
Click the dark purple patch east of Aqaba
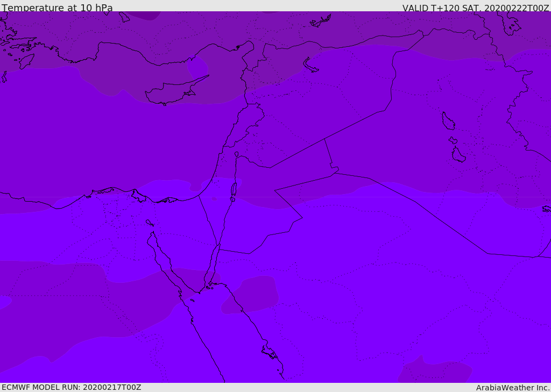[250, 295]
